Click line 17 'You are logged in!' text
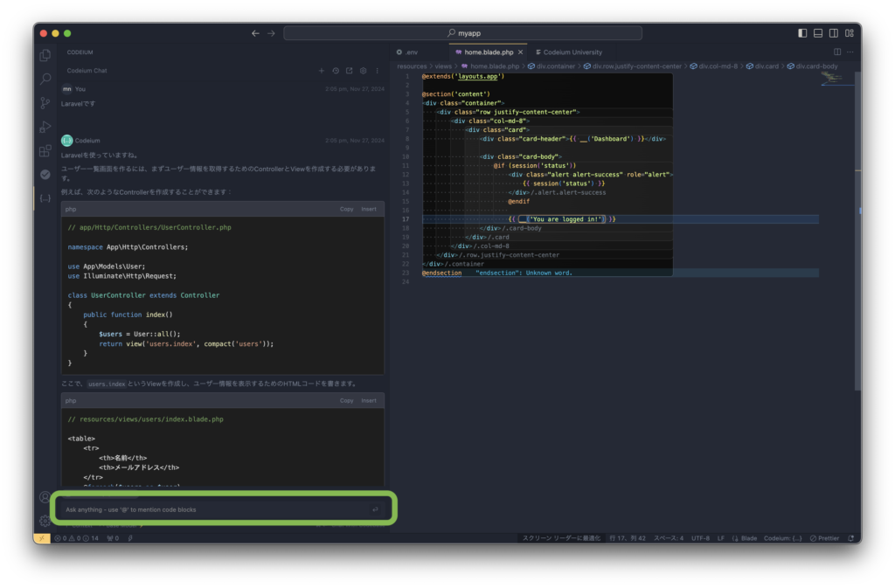The image size is (895, 588). tap(565, 219)
